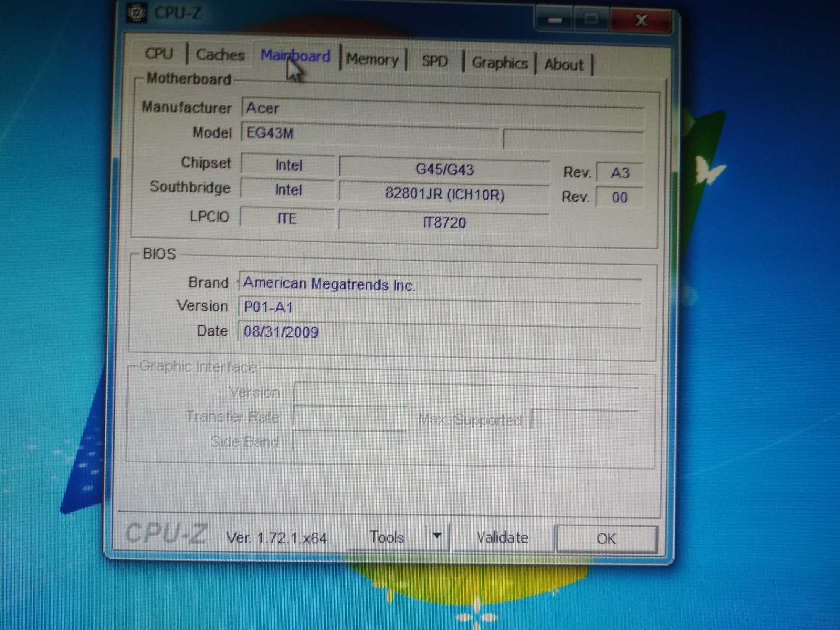Click the empty Transfer Rate field
The image size is (840, 630).
tap(350, 417)
